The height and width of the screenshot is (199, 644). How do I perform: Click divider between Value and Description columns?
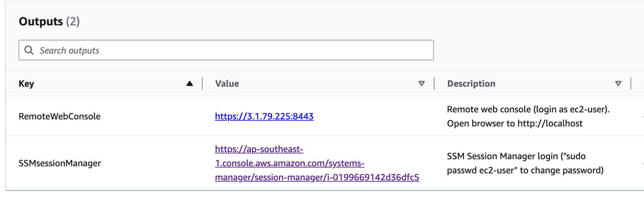pyautogui.click(x=434, y=83)
